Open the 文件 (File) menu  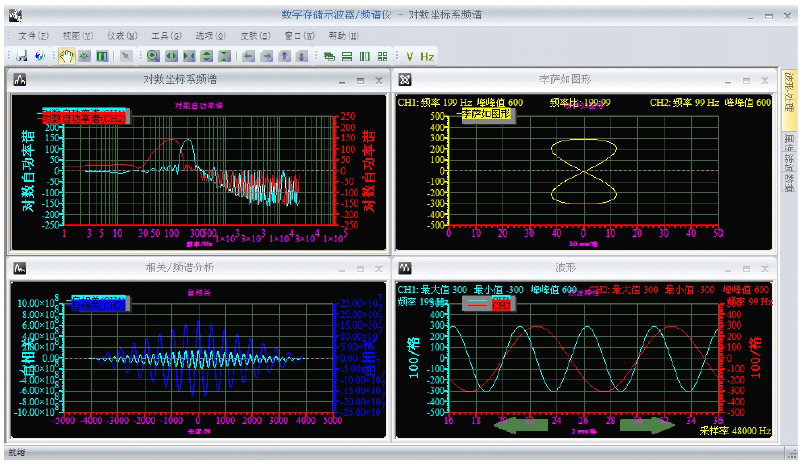[32, 35]
